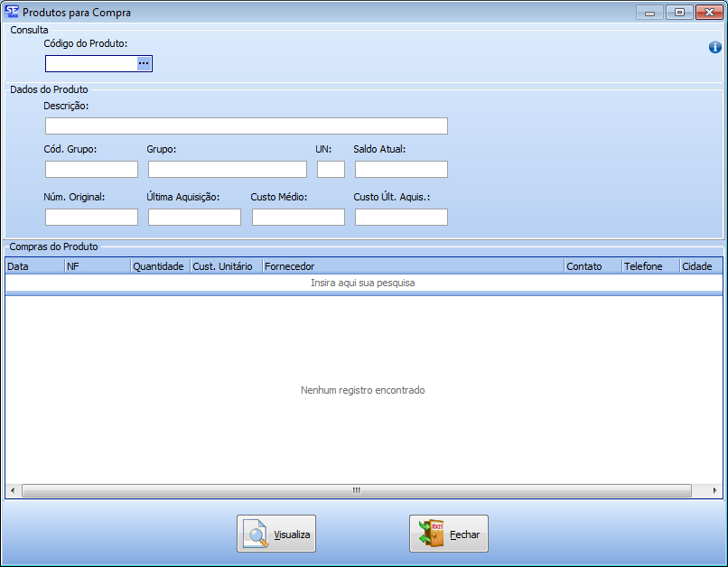Open product code lookup ellipsis button
This screenshot has width=728, height=567.
[x=144, y=63]
